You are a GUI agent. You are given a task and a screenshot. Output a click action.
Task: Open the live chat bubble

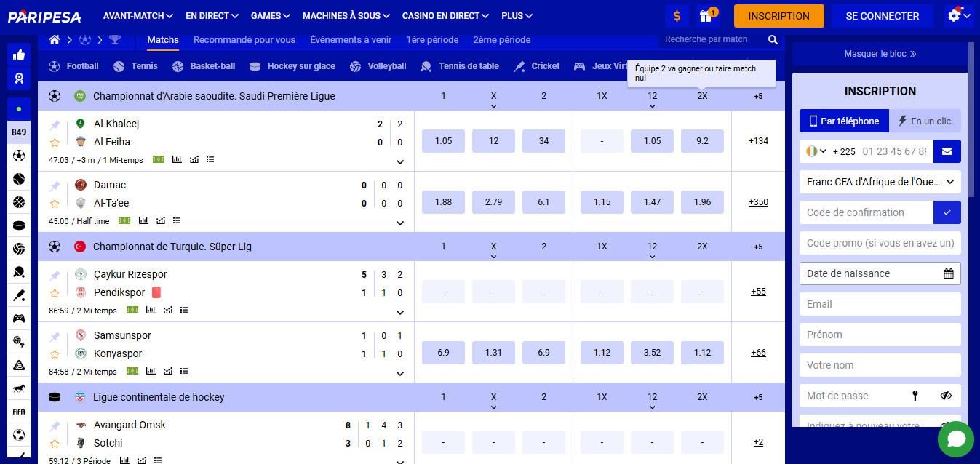point(955,439)
